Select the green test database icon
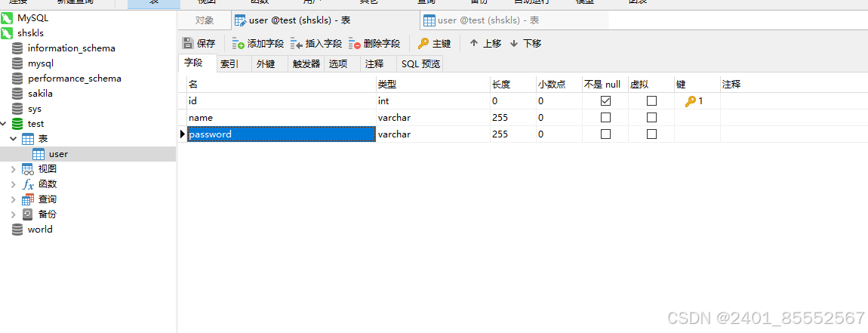 click(x=17, y=124)
